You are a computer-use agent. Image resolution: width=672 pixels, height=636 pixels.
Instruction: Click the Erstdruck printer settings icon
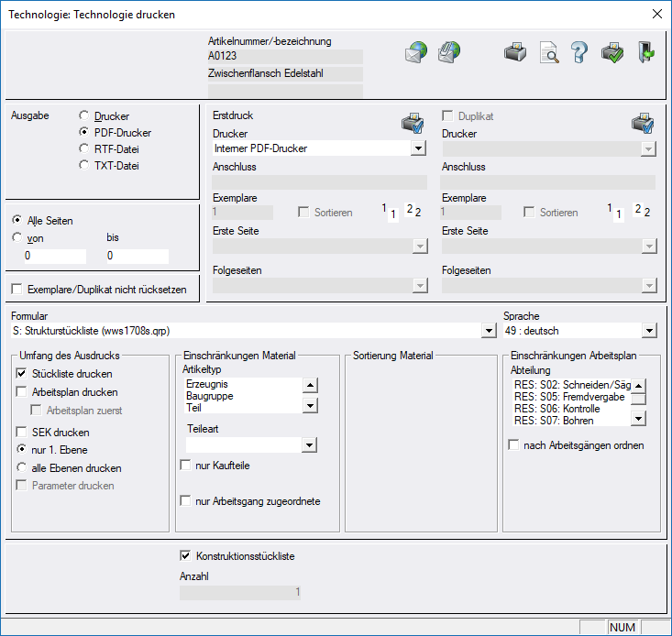(413, 123)
